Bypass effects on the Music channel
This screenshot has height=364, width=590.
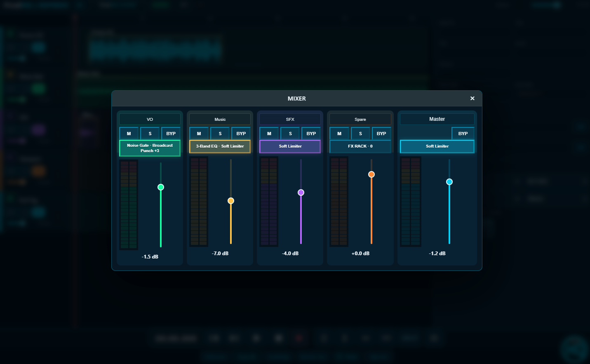tap(241, 134)
